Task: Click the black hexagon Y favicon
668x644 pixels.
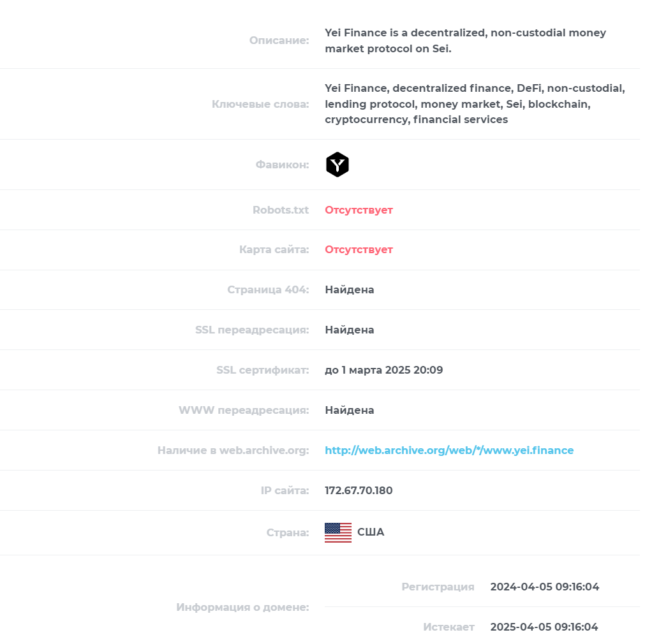Action: point(337,165)
